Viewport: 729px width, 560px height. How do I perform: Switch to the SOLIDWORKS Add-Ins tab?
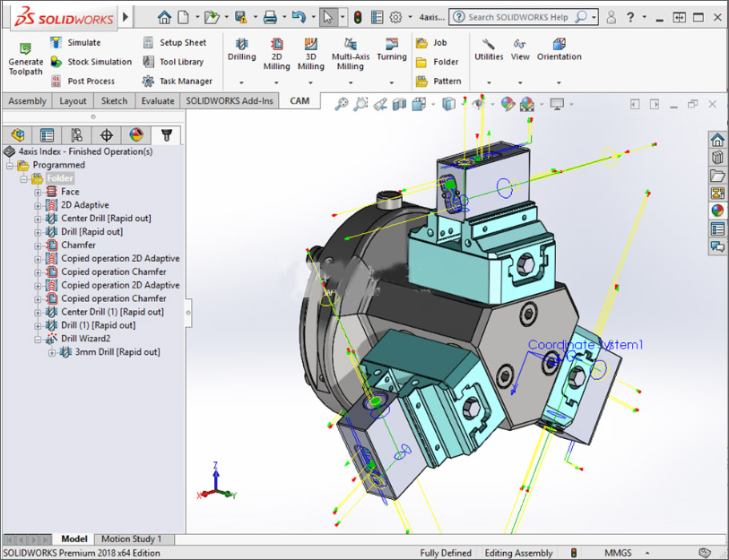[x=229, y=100]
